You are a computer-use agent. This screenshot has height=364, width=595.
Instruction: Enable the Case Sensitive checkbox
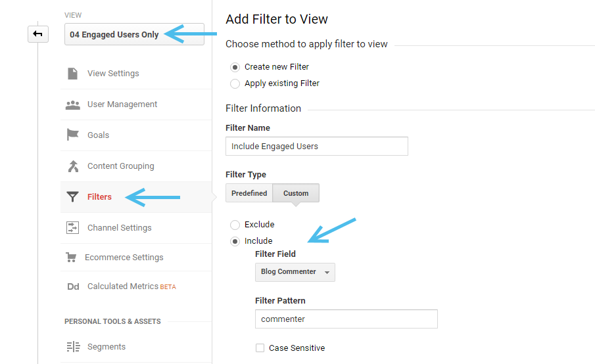[x=260, y=348]
